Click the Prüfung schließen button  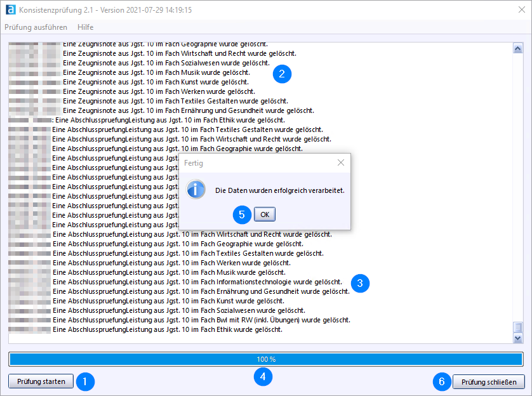pyautogui.click(x=489, y=382)
